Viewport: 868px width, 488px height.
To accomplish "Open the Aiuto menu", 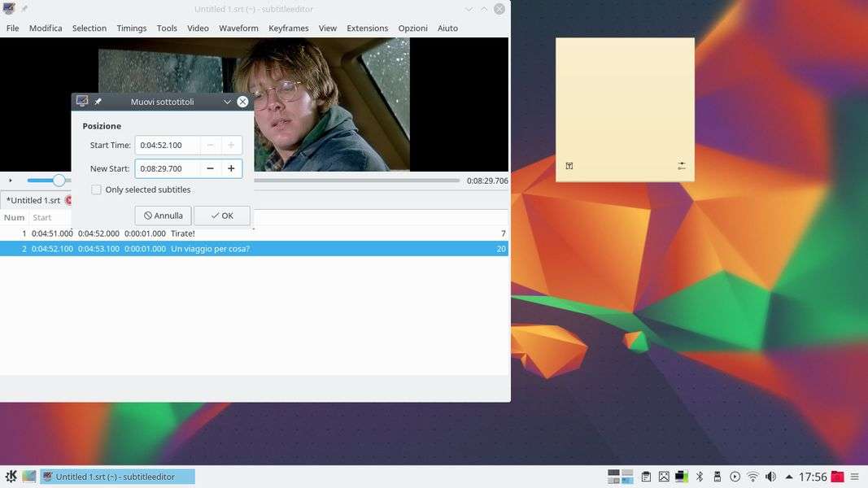I will tap(447, 28).
